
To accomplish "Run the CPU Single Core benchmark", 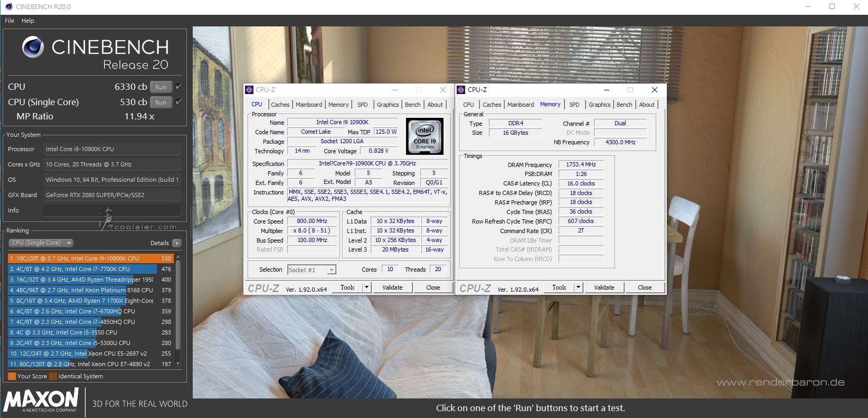I will tap(161, 102).
